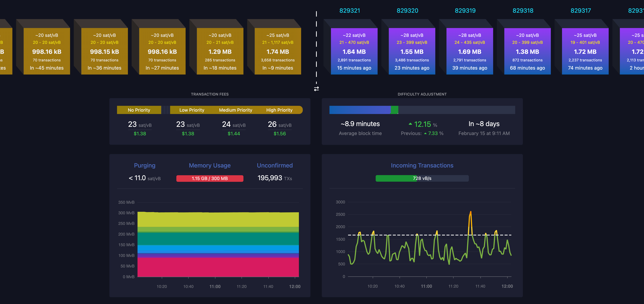This screenshot has height=304, width=644.
Task: Click the green up arrow beside 12.15 %
Action: (x=410, y=124)
